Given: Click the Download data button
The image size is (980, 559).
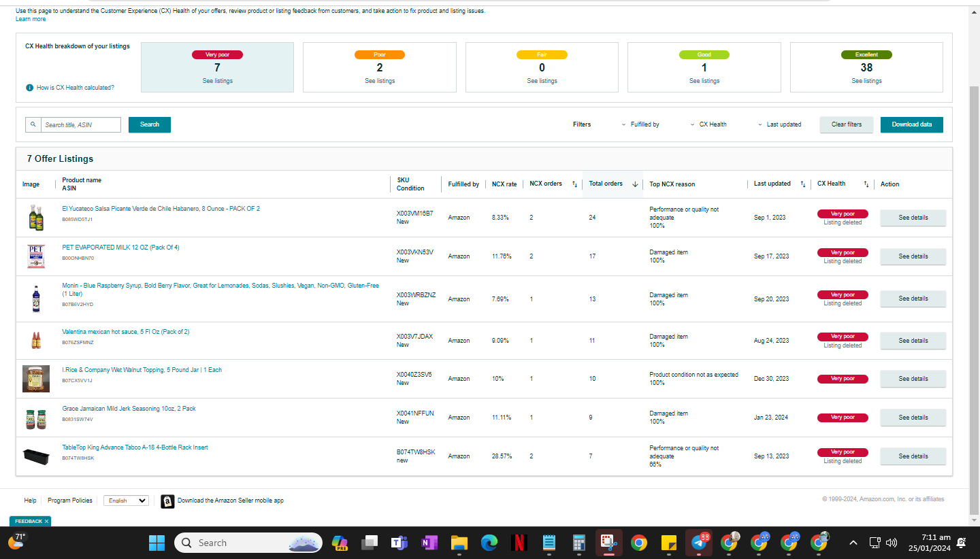Looking at the screenshot, I should (x=912, y=124).
